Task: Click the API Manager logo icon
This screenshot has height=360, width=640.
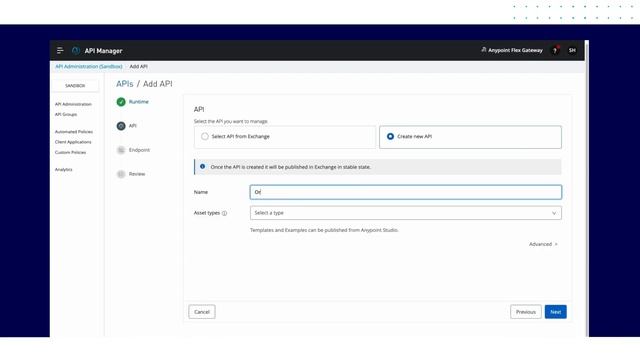Action: [76, 51]
